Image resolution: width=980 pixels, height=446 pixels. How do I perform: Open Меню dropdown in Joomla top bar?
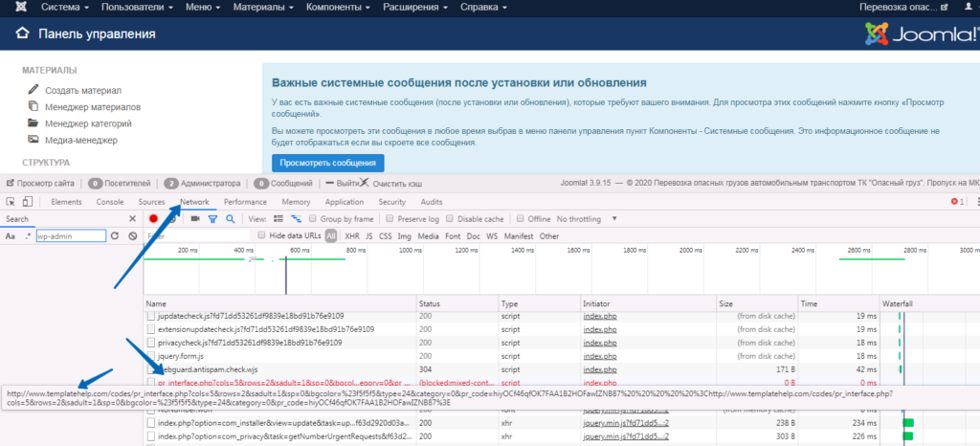203,8
